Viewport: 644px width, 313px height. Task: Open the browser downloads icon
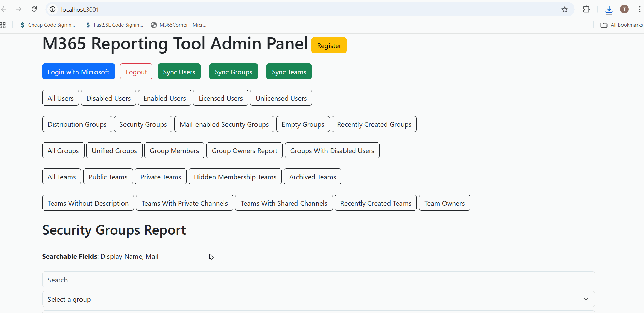(x=609, y=10)
